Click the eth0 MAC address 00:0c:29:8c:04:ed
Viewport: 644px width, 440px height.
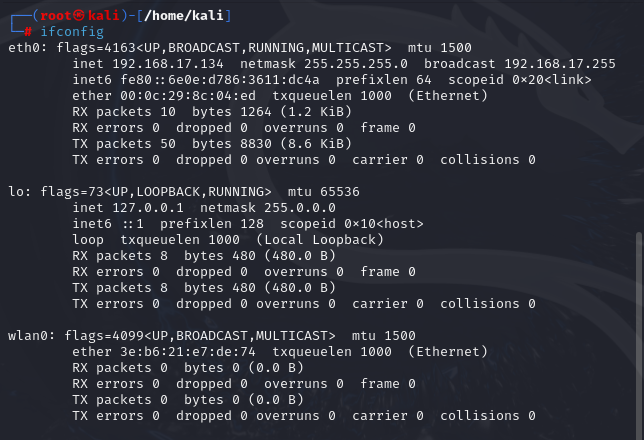[188, 96]
